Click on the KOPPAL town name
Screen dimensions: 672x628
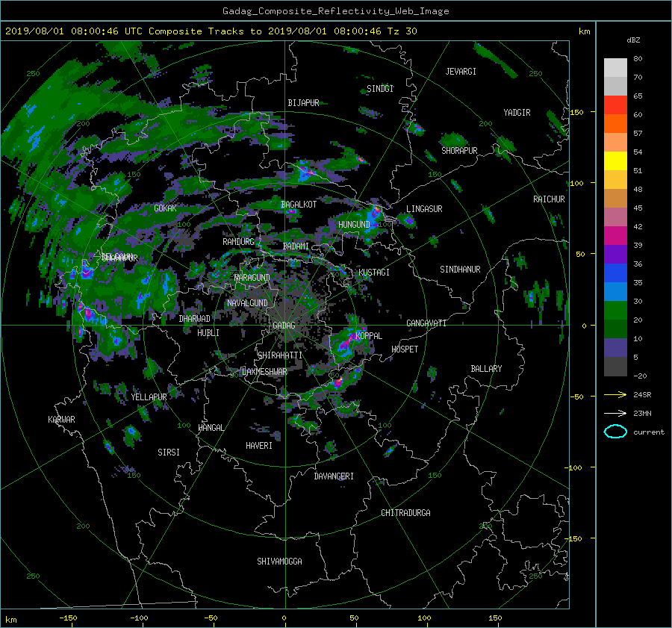[369, 335]
